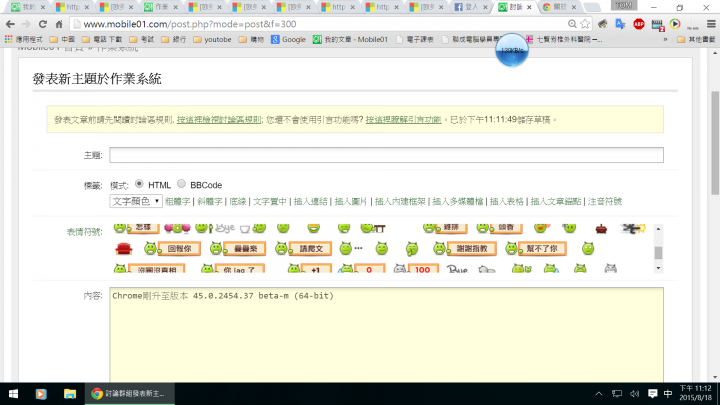The height and width of the screenshot is (405, 720).
Task: Bookmark this page with the star
Action: click(x=585, y=24)
